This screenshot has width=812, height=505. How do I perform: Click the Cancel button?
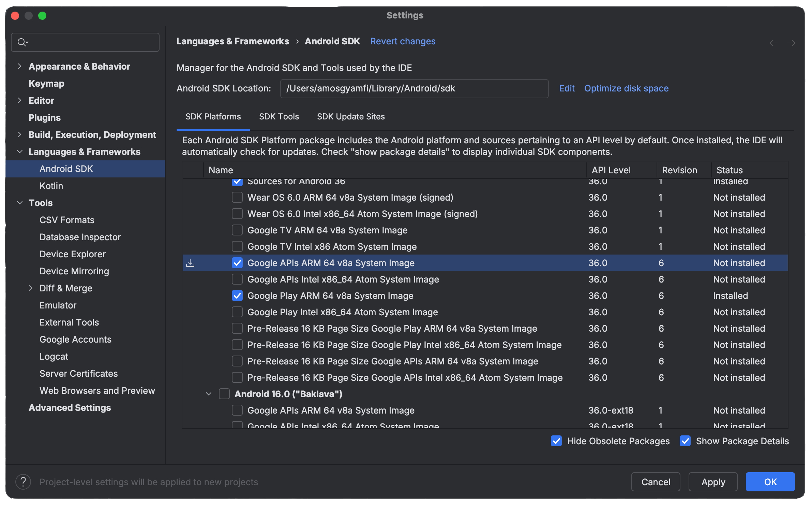point(656,482)
